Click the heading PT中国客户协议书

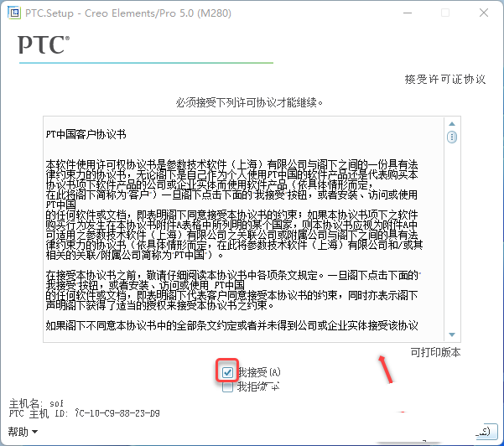pyautogui.click(x=86, y=134)
